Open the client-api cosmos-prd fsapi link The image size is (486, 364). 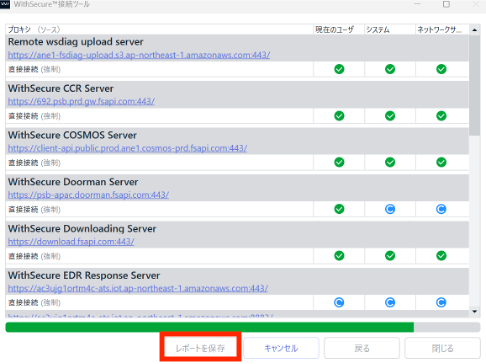pyautogui.click(x=127, y=148)
